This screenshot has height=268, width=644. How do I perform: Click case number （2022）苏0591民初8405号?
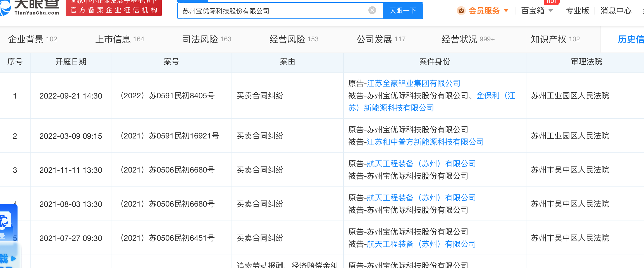click(x=167, y=96)
